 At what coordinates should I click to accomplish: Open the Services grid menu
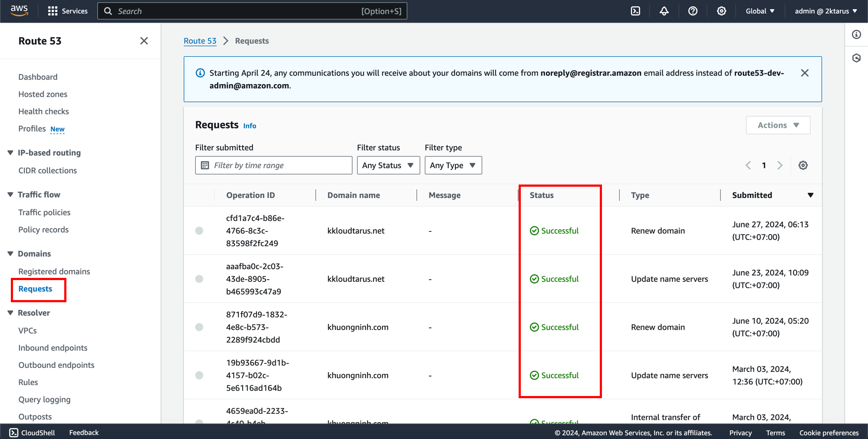(68, 11)
